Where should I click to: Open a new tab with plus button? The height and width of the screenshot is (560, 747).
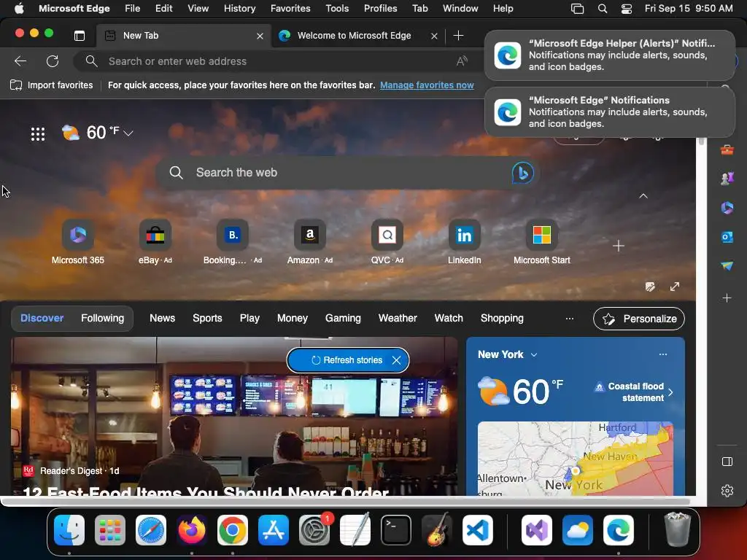[458, 36]
